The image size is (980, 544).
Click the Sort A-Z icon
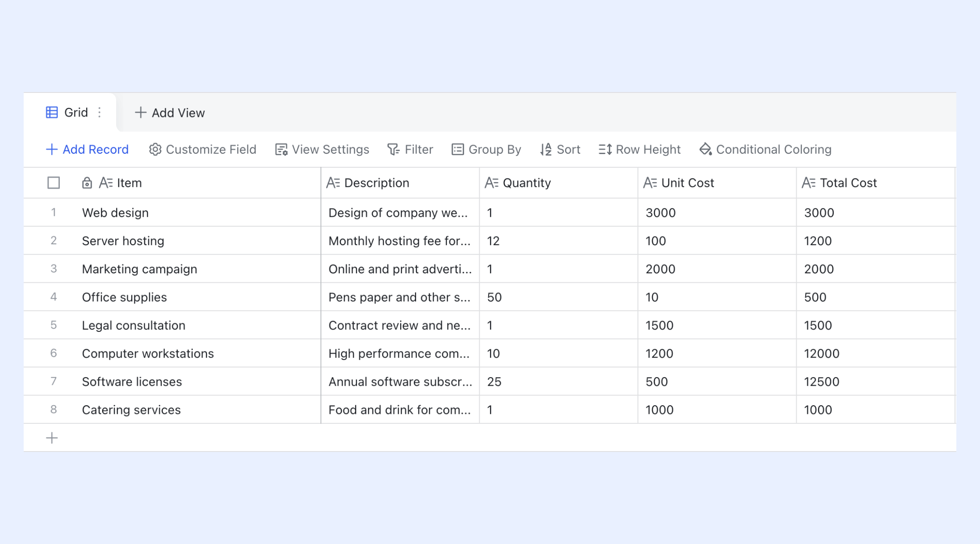546,150
